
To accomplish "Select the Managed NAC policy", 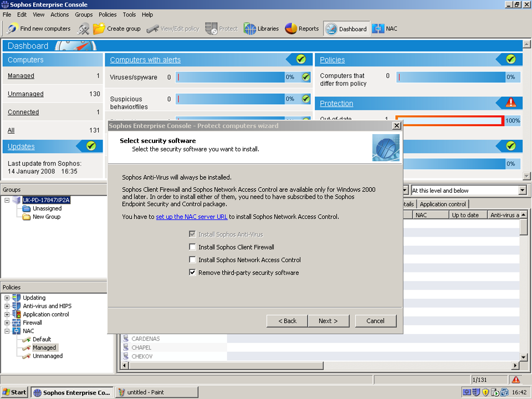I will click(x=44, y=347).
